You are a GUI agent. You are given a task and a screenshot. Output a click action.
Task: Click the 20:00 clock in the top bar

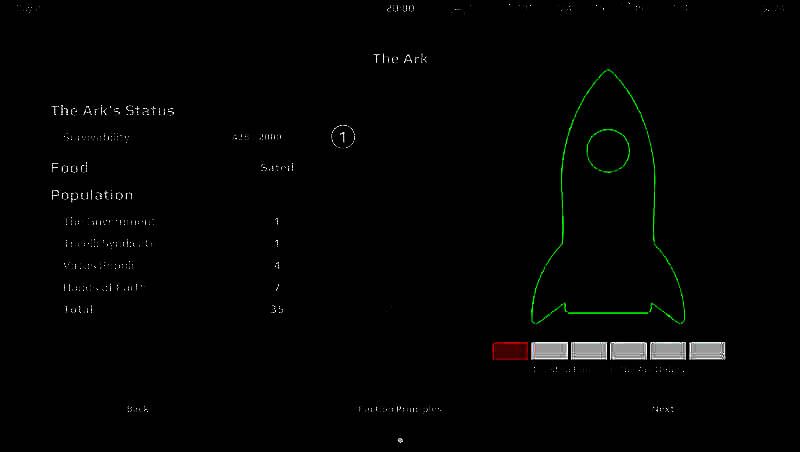click(x=400, y=8)
